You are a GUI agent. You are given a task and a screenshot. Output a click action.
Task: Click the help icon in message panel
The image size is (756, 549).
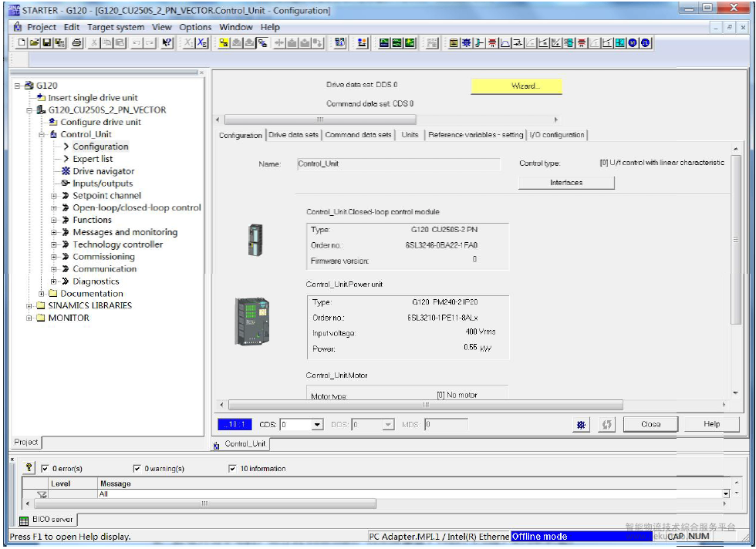click(29, 468)
